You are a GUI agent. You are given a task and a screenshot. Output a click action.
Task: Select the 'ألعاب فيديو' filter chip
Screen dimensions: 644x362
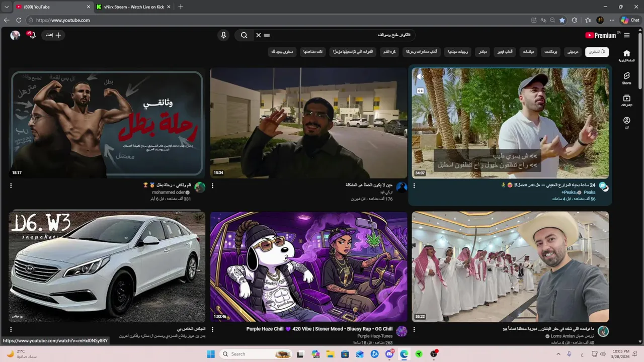coord(505,52)
